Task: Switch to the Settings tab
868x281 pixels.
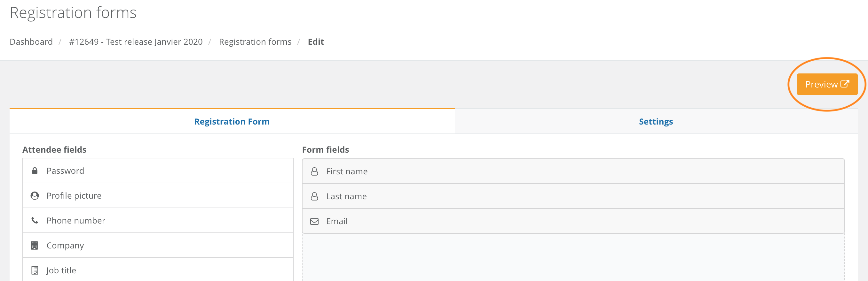Action: (656, 121)
